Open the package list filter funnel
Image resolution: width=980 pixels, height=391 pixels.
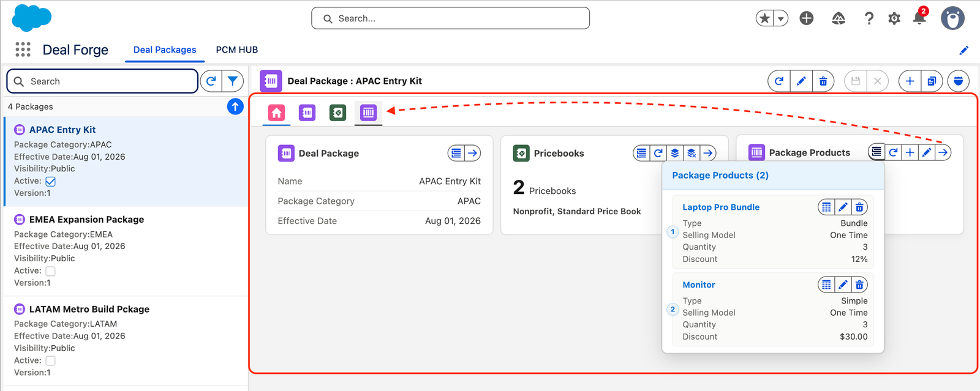pyautogui.click(x=233, y=81)
